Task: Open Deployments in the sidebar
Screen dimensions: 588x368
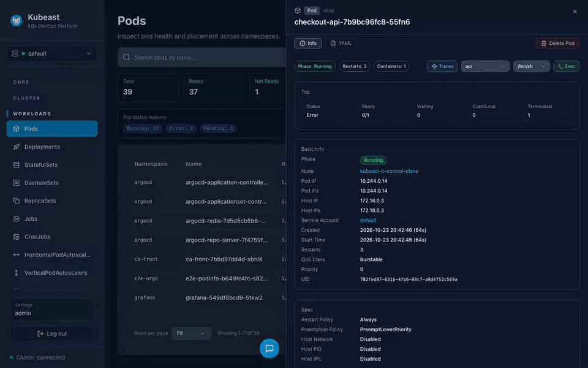Action: (52, 147)
